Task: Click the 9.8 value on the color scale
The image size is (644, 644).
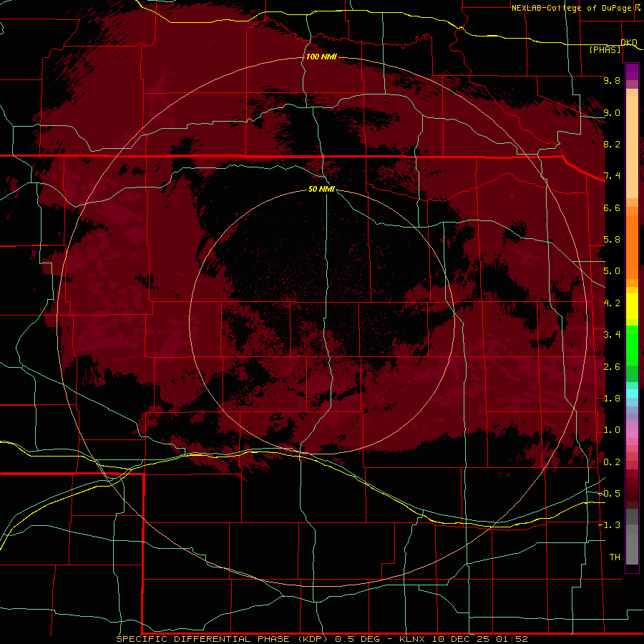Action: tap(612, 80)
